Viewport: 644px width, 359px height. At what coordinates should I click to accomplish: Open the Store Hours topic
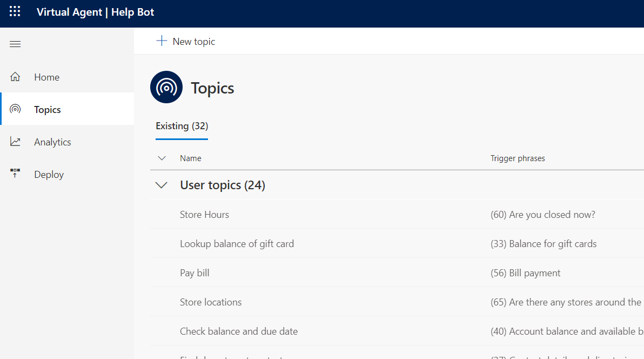[204, 214]
